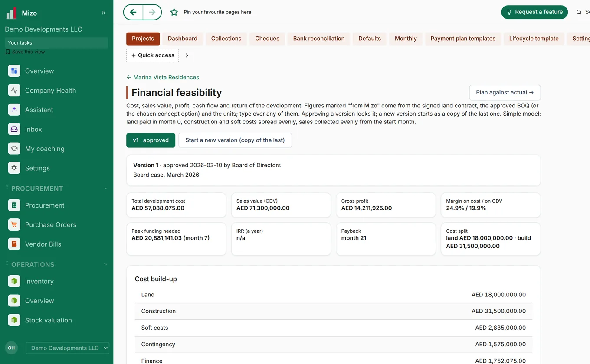Click the search magnifier icon
590x364 pixels.
579,12
